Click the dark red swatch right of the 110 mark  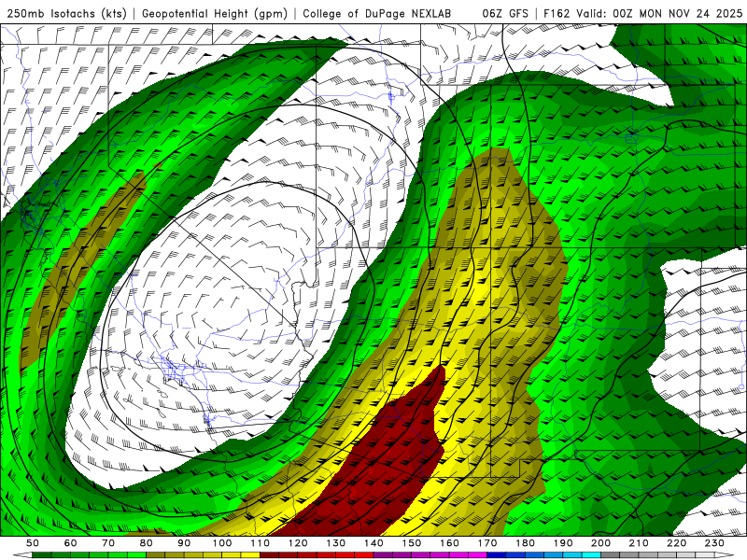point(270,555)
